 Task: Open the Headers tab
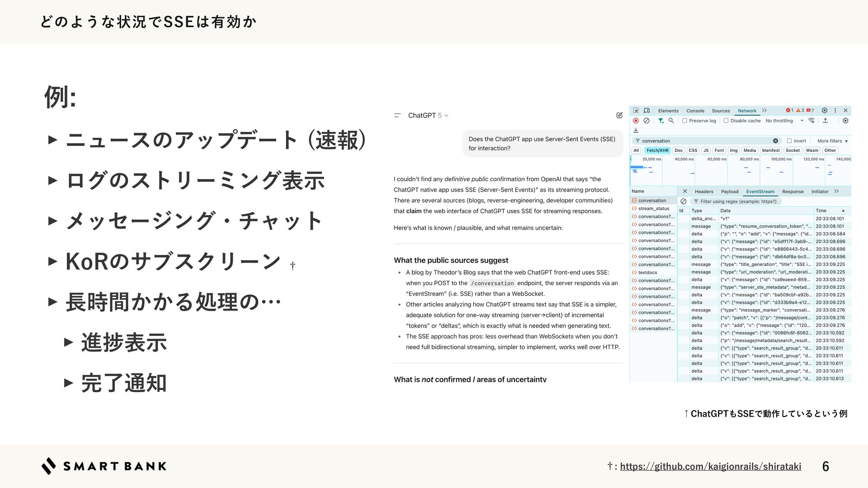[704, 192]
